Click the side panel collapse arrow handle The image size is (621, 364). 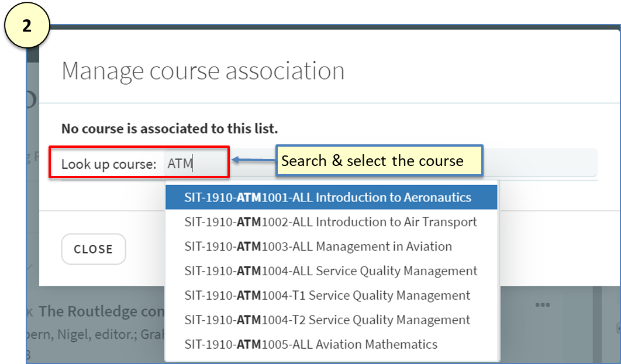click(x=617, y=328)
